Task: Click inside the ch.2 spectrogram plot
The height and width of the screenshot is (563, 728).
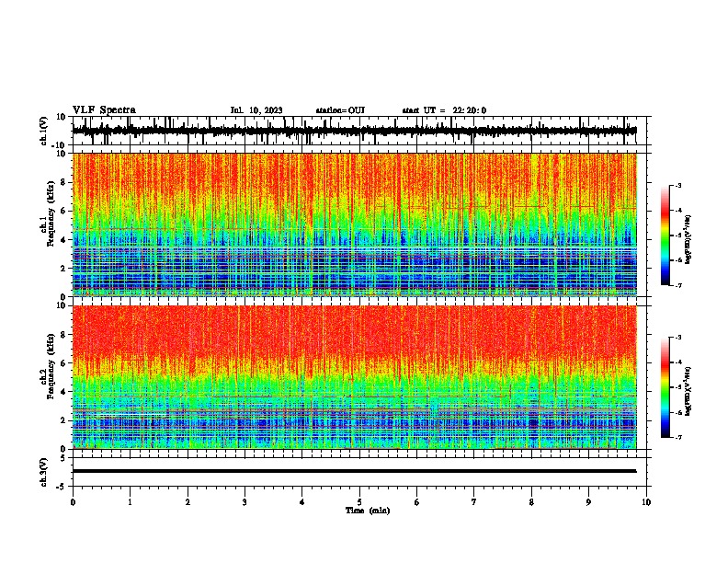Action: (354, 377)
